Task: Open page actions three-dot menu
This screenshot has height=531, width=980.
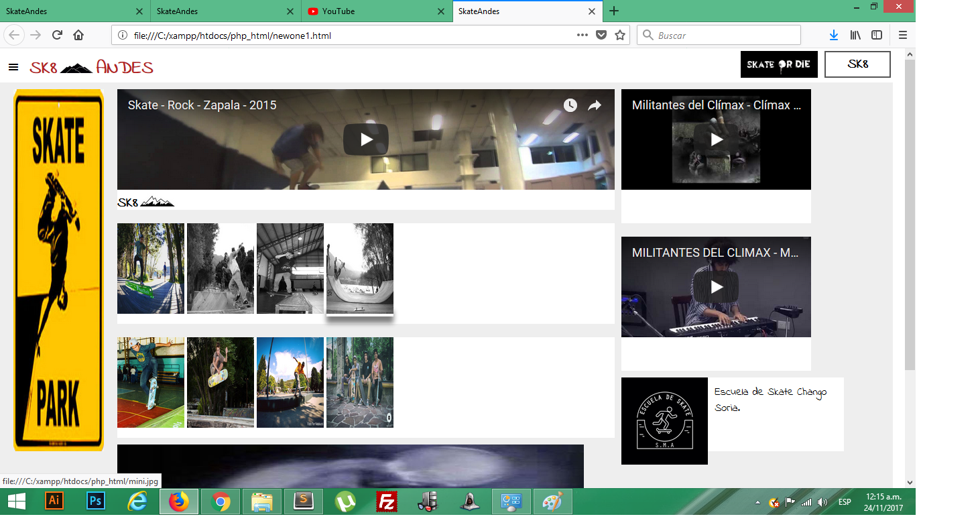Action: click(583, 36)
